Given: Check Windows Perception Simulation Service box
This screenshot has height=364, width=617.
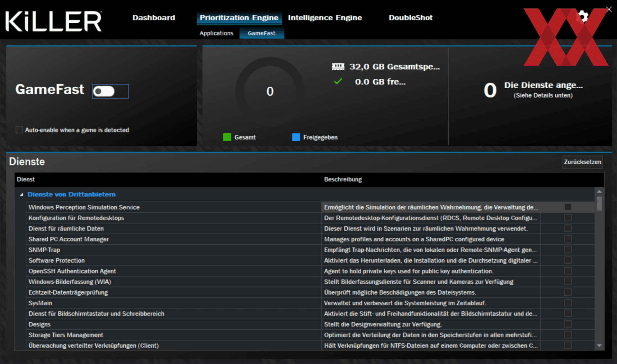Looking at the screenshot, I should point(568,207).
